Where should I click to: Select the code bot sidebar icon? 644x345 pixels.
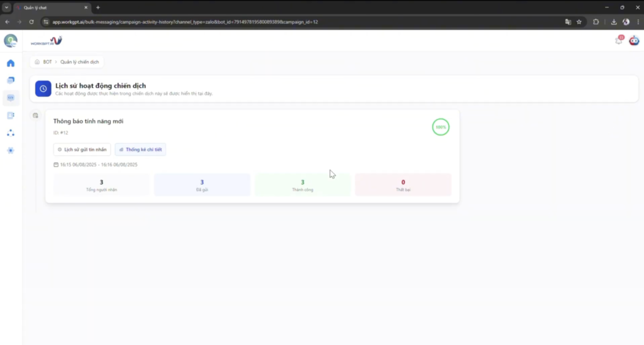click(x=11, y=98)
